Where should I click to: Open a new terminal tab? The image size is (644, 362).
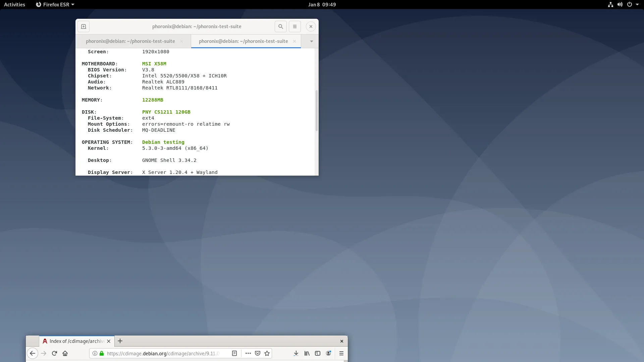[84, 26]
